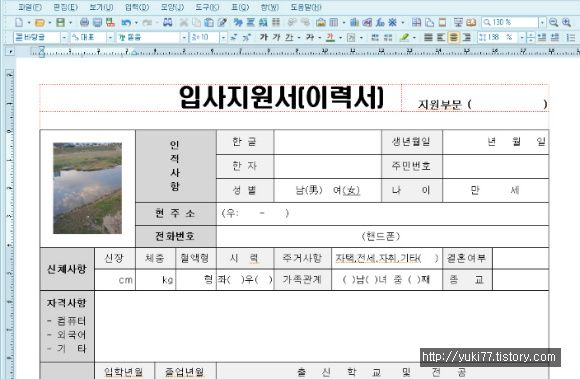
Task: Click the 신체사항 header cell
Action: coord(67,269)
